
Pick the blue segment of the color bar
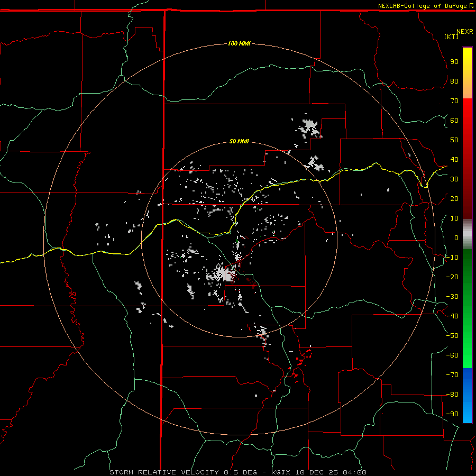pyautogui.click(x=467, y=396)
